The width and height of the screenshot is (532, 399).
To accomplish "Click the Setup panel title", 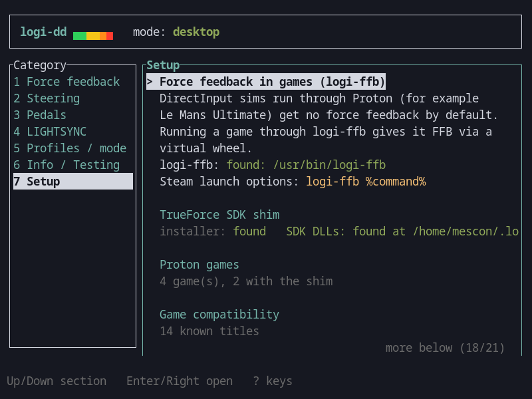I will point(163,65).
